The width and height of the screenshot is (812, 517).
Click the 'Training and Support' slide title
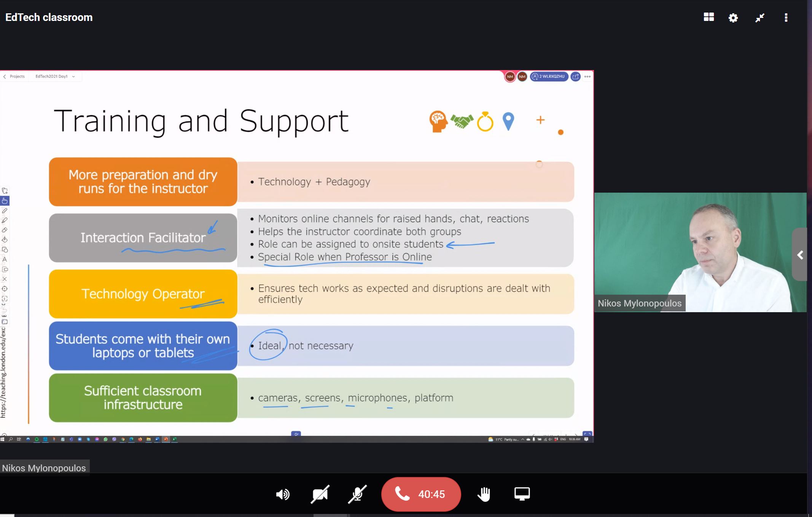(x=201, y=121)
